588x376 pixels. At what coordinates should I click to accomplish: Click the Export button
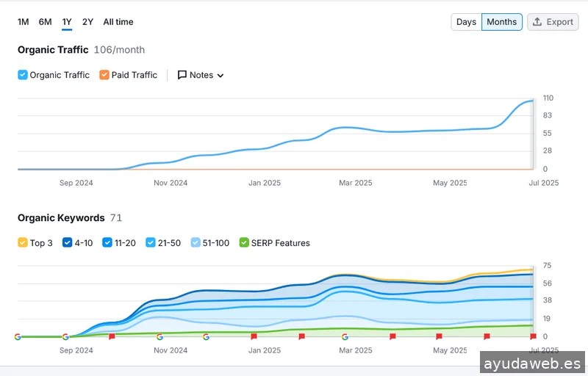(x=553, y=22)
